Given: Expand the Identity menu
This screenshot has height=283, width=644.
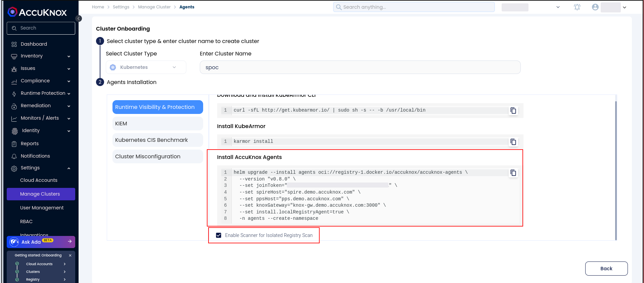Looking at the screenshot, I should click(69, 131).
